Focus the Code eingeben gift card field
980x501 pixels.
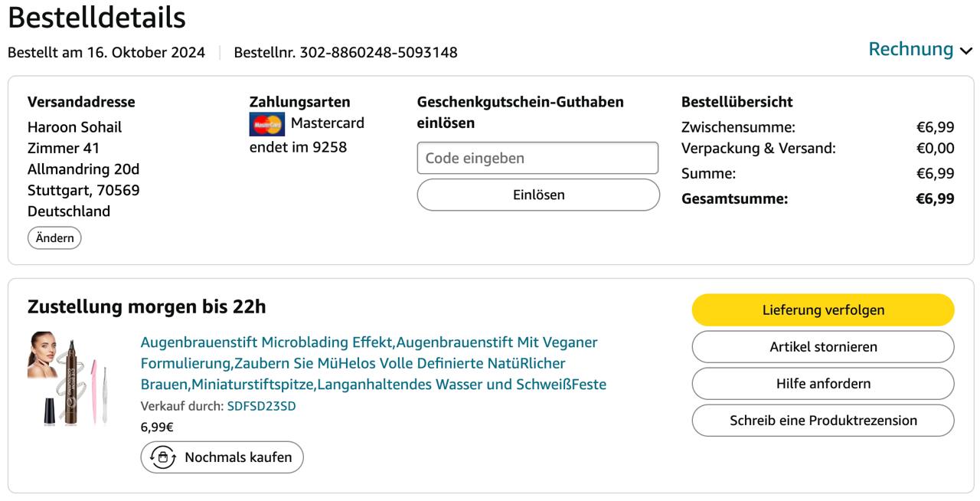537,159
